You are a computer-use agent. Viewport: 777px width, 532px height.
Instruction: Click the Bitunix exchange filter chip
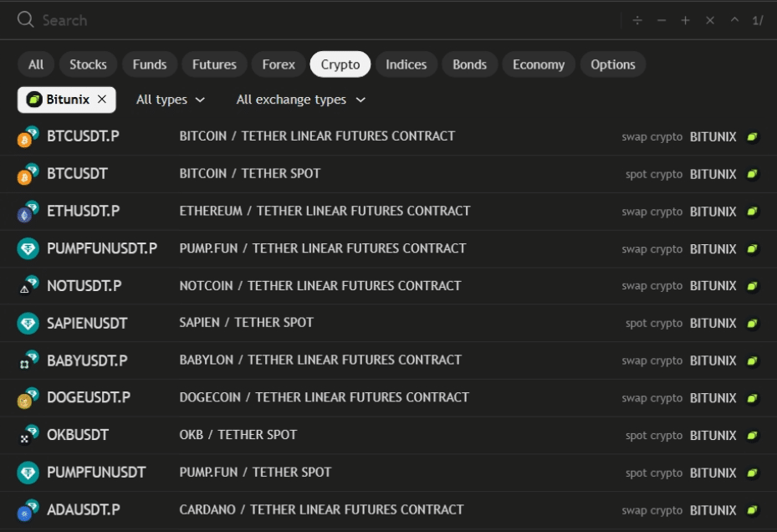point(67,100)
